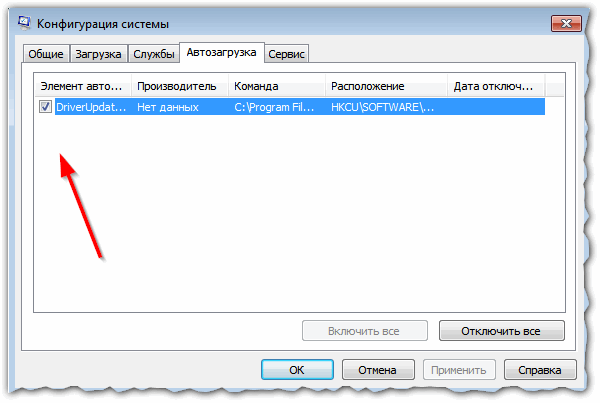Switch to the Общие tab

(x=46, y=54)
